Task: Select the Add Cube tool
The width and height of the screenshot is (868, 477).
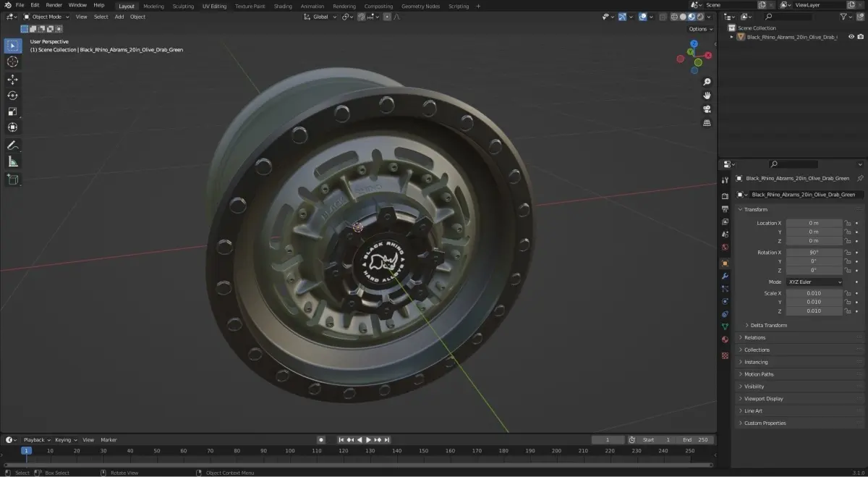Action: click(12, 180)
